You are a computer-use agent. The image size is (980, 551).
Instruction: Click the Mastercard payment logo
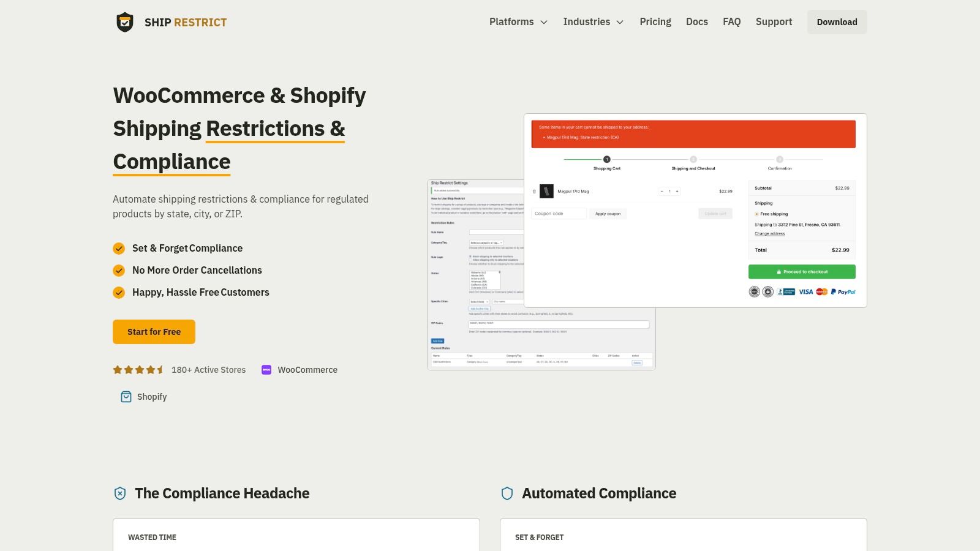click(x=822, y=292)
